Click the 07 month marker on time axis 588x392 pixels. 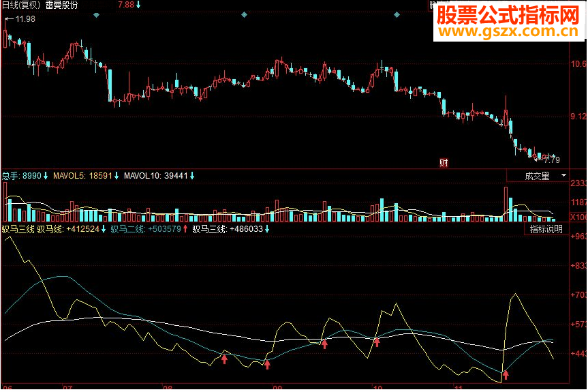(67, 388)
